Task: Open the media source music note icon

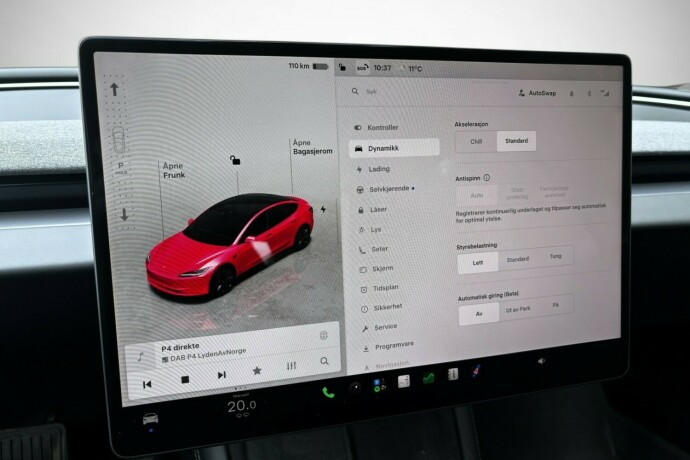Action: [x=141, y=357]
